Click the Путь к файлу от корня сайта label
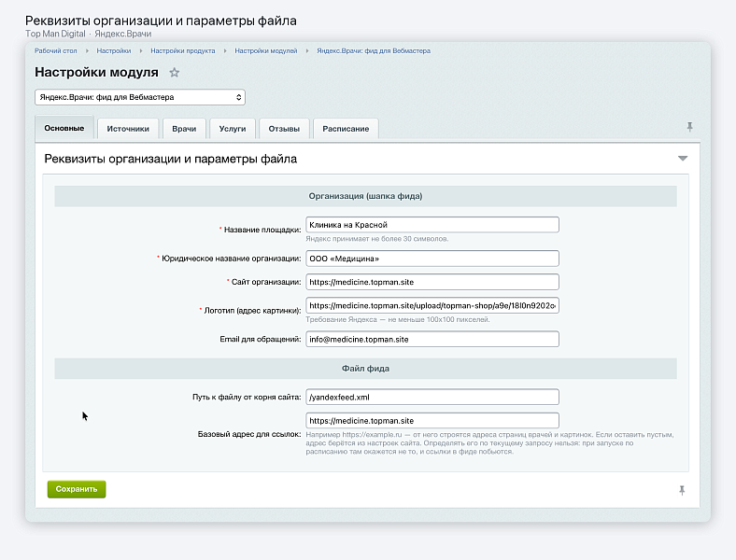The image size is (736, 560). (247, 397)
